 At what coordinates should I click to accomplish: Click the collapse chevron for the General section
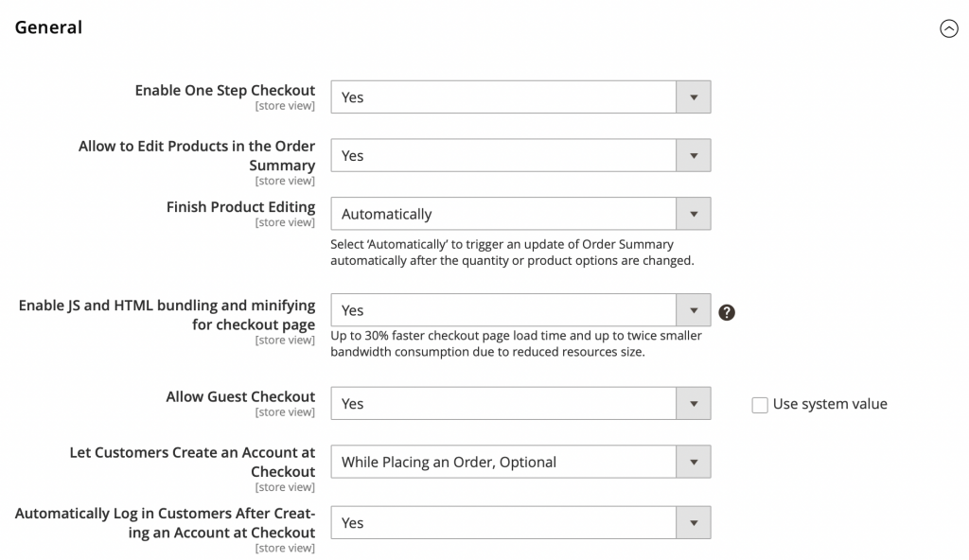(x=951, y=28)
